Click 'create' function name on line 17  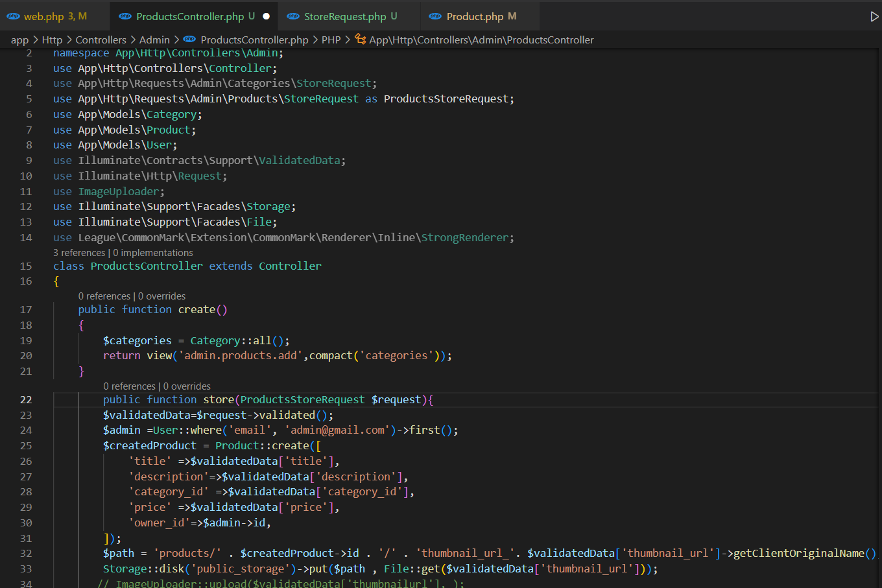(x=197, y=309)
